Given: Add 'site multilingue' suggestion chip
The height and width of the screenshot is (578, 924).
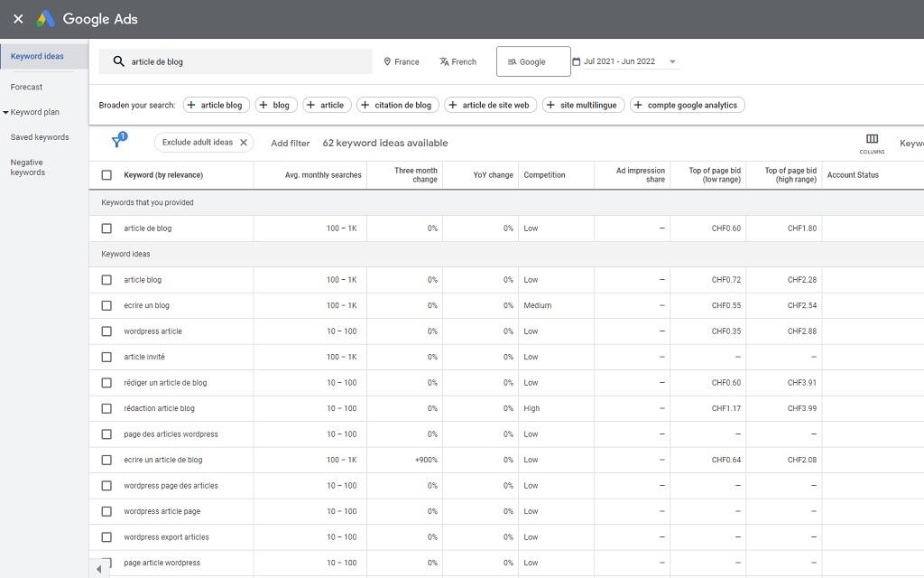Looking at the screenshot, I should (583, 105).
